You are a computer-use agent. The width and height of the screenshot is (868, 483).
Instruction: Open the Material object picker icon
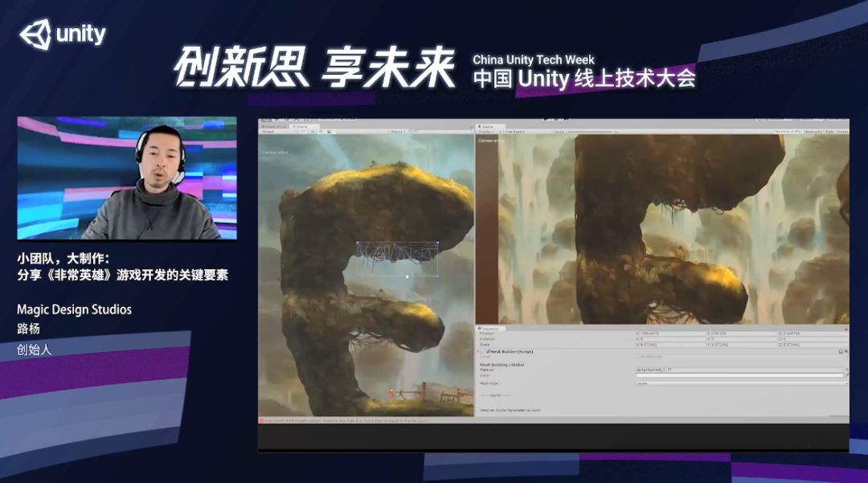click(x=845, y=370)
